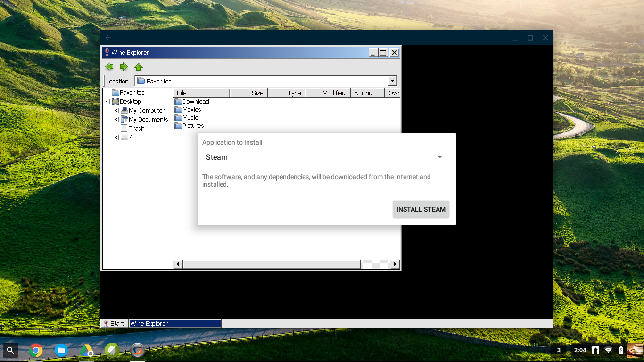Viewport: 644px width, 362px height.
Task: Sort by the File column header
Action: [201, 93]
